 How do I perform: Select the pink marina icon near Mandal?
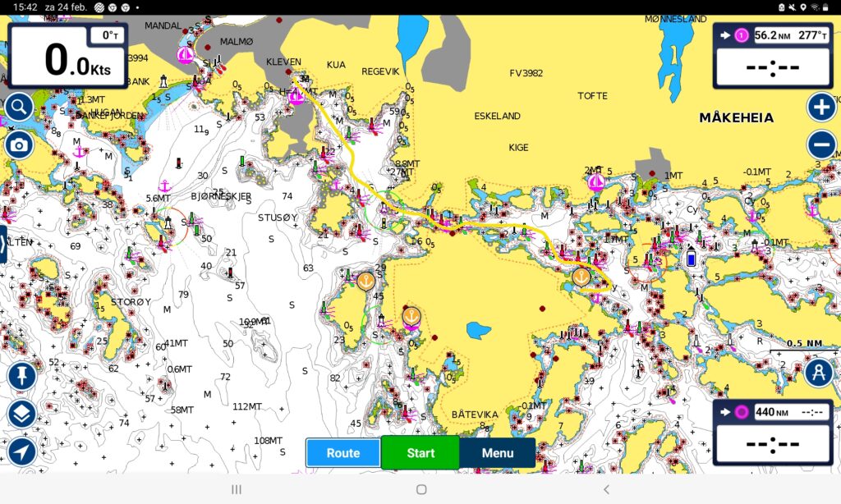click(x=186, y=55)
